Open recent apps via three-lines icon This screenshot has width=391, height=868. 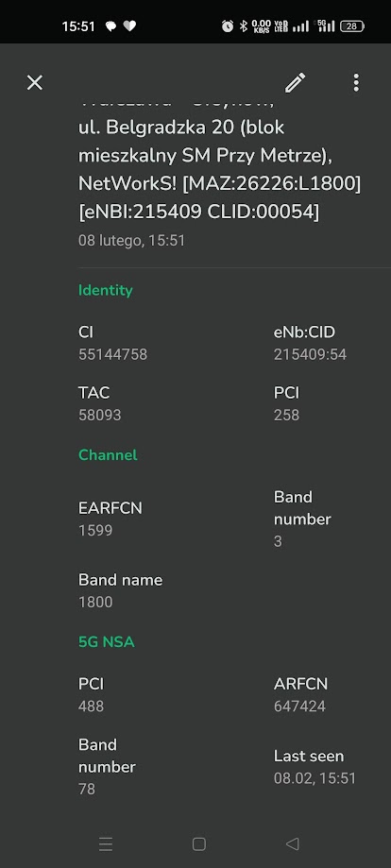pos(106,843)
